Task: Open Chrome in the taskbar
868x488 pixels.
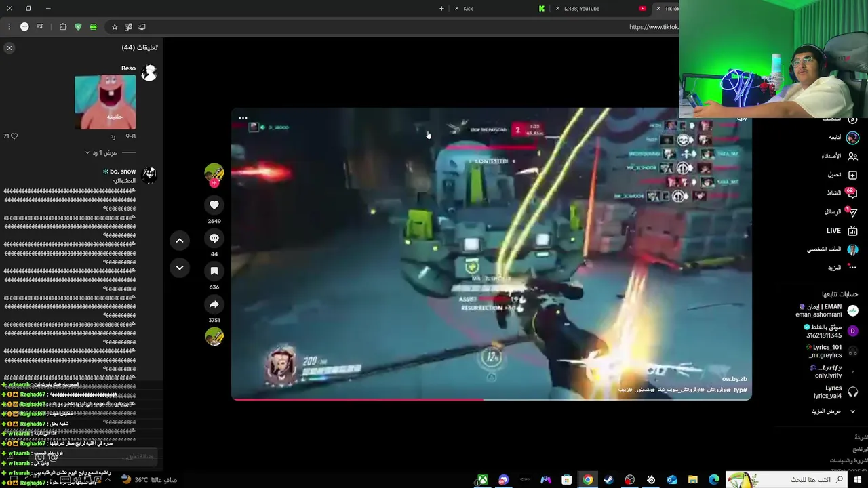Action: coord(587,480)
